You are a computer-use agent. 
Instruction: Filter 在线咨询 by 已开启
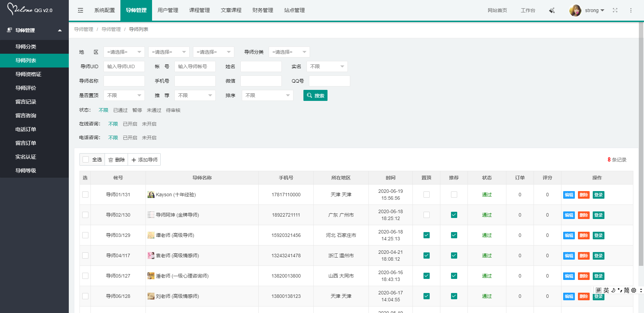pyautogui.click(x=130, y=124)
